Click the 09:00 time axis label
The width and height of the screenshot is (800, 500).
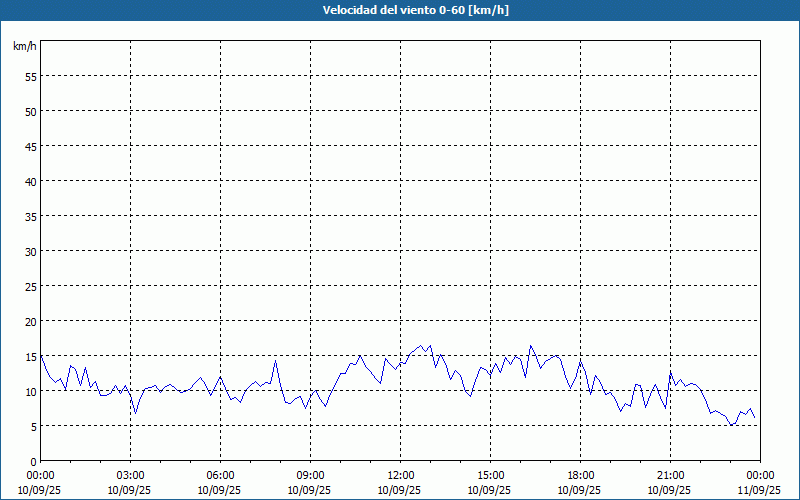310,475
